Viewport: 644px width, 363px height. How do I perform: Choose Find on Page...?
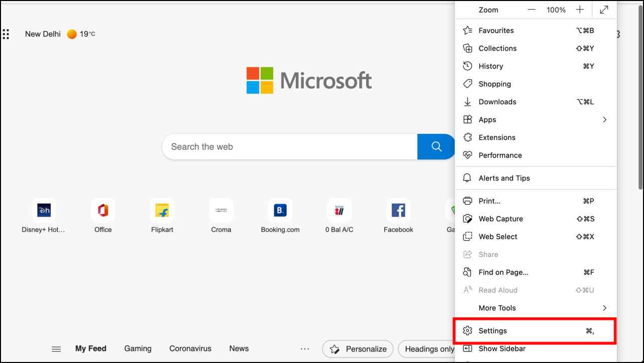536,272
